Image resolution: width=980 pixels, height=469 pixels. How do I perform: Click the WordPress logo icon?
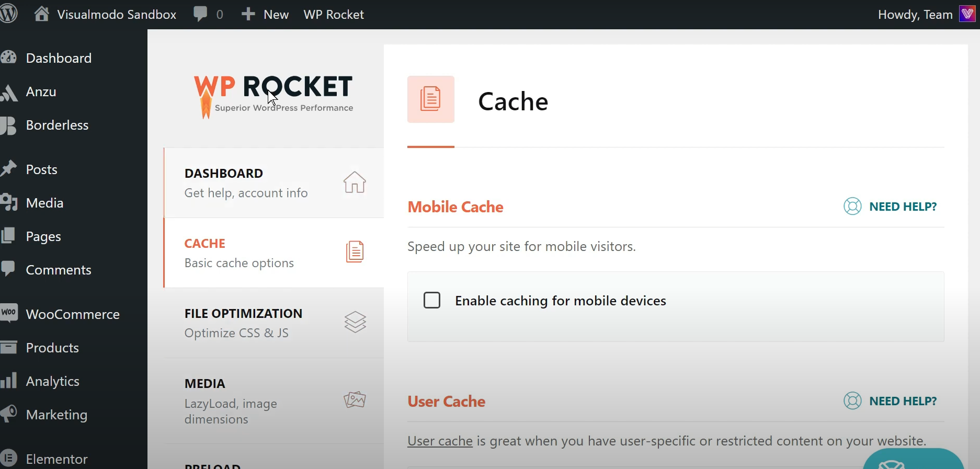pos(8,14)
